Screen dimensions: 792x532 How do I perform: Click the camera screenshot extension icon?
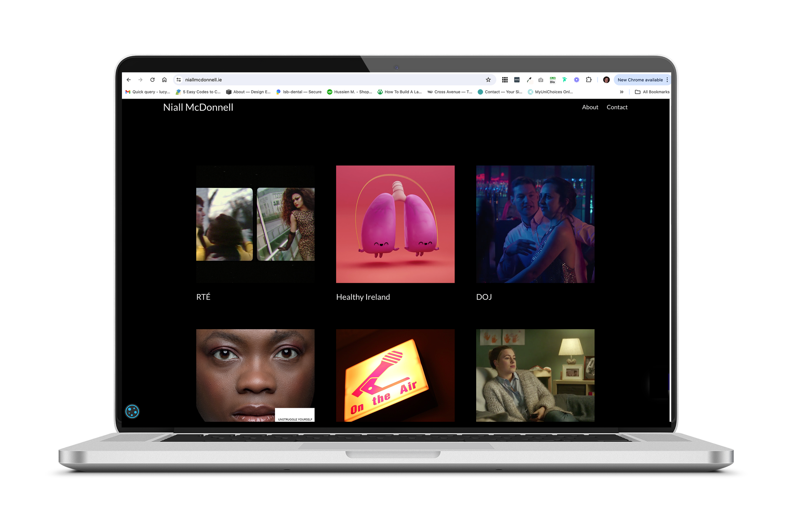pyautogui.click(x=540, y=80)
